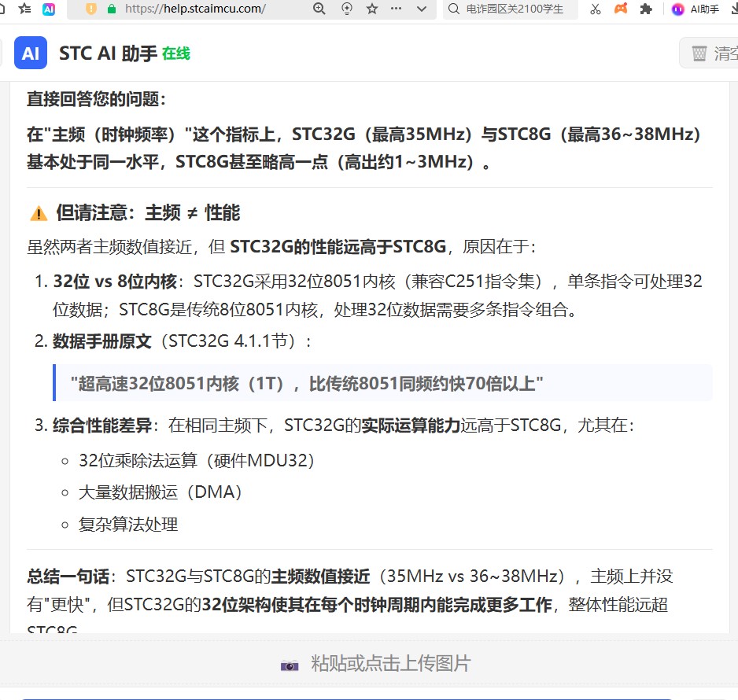The width and height of the screenshot is (738, 700).
Task: Click the 总结一句话 summary paragraph
Action: pyautogui.click(x=350, y=599)
